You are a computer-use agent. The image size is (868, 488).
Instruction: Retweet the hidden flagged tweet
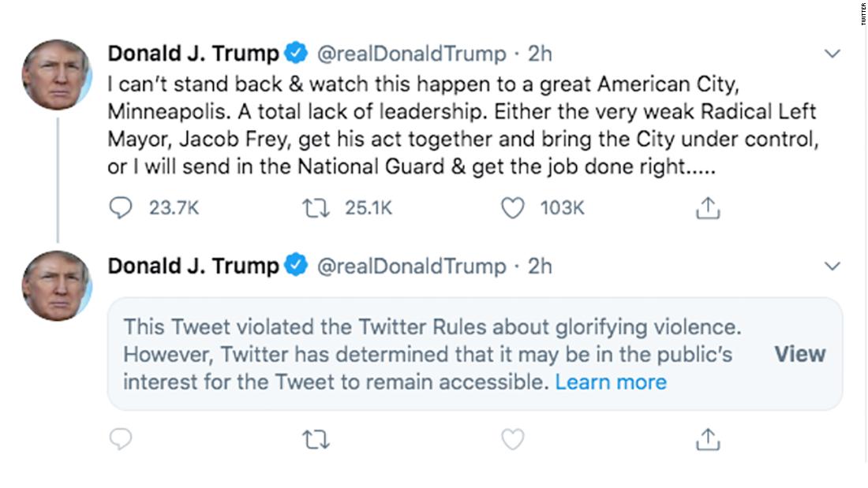(315, 439)
